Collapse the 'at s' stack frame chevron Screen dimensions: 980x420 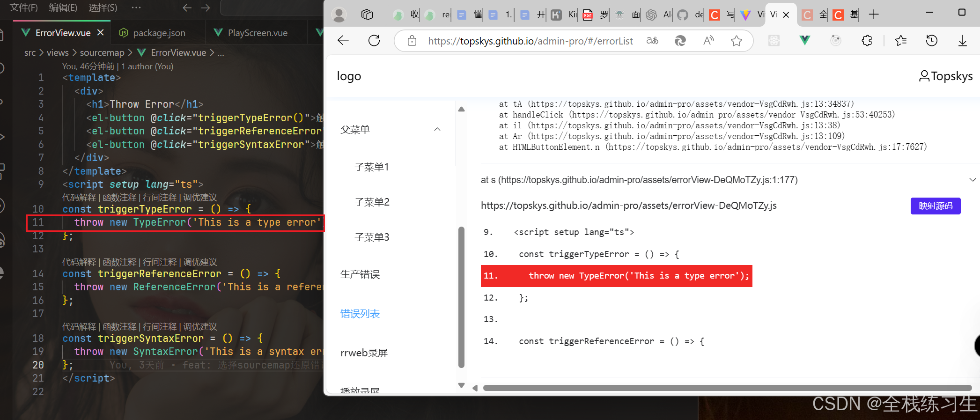[973, 180]
